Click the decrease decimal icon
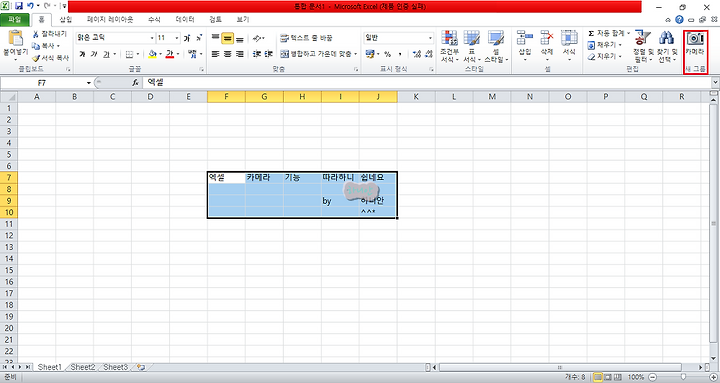720x383 pixels. [x=428, y=54]
